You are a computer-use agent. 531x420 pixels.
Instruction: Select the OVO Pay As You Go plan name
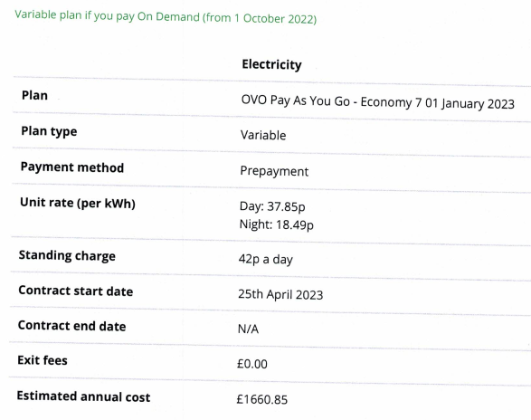tap(378, 101)
